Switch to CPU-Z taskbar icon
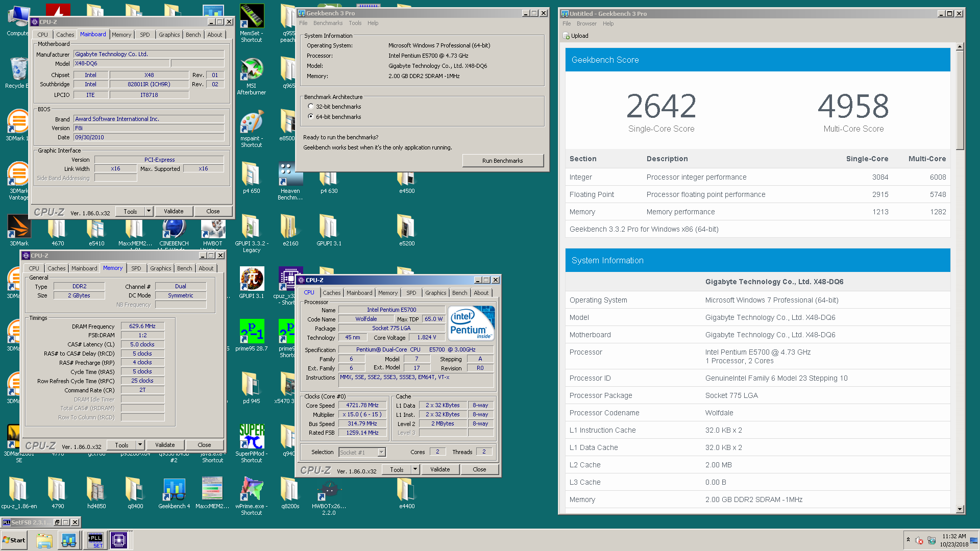Image resolution: width=980 pixels, height=551 pixels. click(119, 540)
